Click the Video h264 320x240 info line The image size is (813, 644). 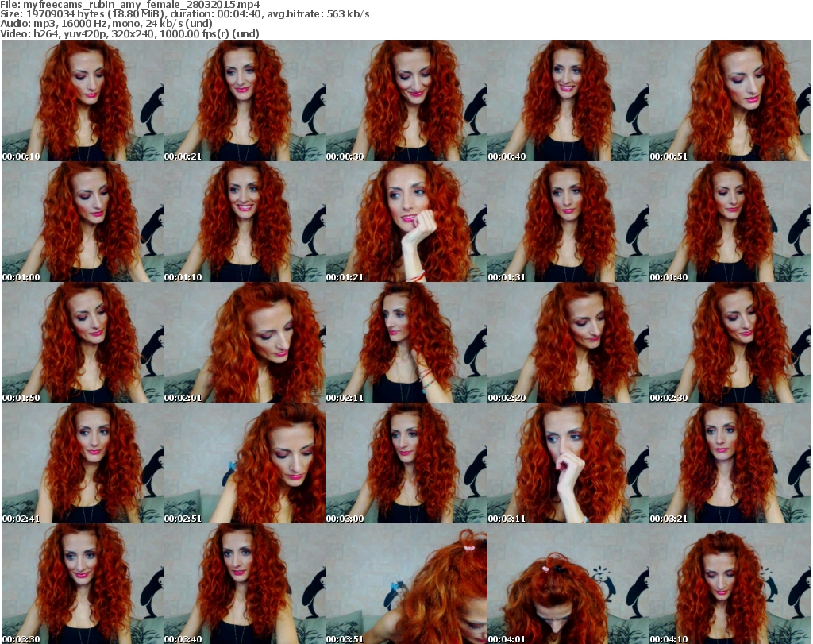click(x=129, y=33)
